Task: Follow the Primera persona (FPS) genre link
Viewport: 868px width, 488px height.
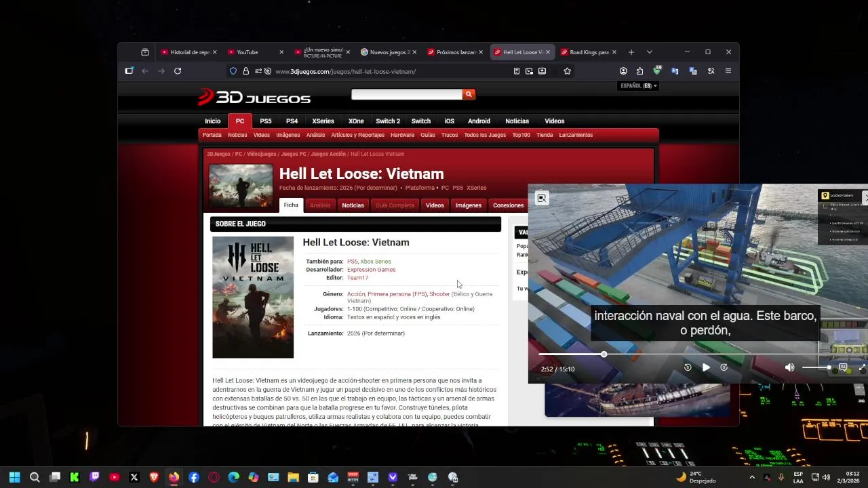Action: (397, 294)
